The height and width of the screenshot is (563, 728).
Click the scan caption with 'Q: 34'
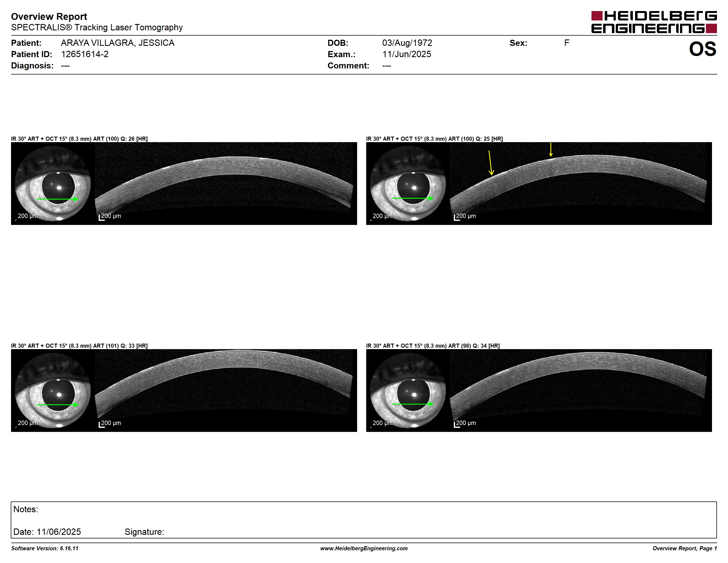[x=433, y=346]
